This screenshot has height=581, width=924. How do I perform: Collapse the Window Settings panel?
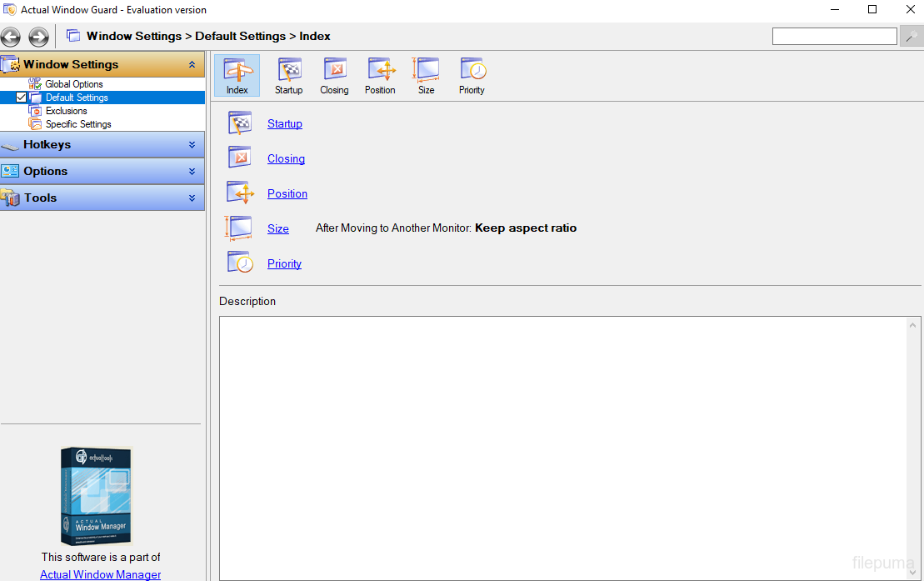coord(192,64)
